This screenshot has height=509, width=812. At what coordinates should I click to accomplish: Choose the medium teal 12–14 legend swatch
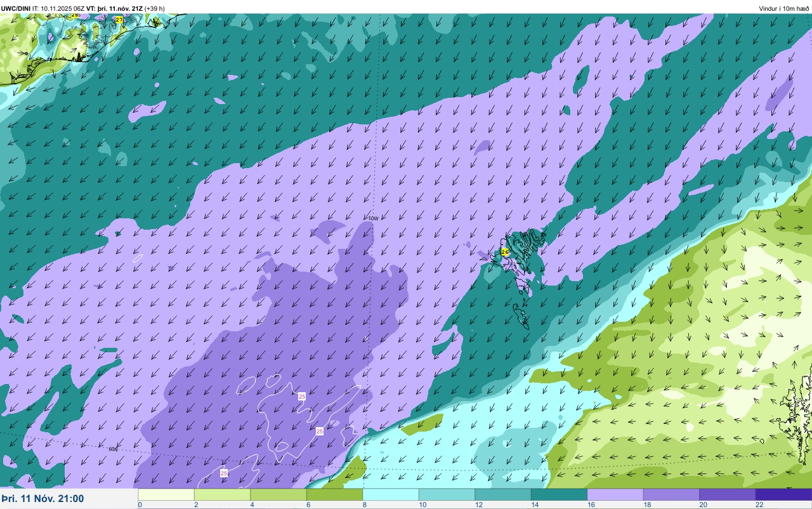click(x=503, y=494)
